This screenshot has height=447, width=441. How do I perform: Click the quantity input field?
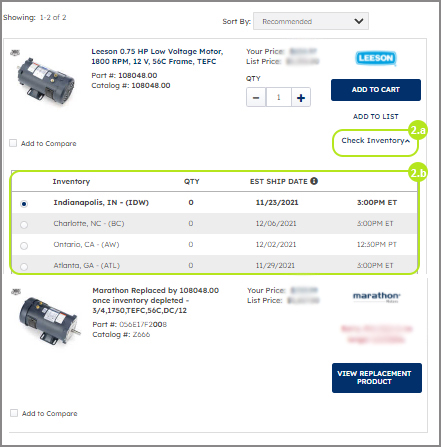[279, 97]
